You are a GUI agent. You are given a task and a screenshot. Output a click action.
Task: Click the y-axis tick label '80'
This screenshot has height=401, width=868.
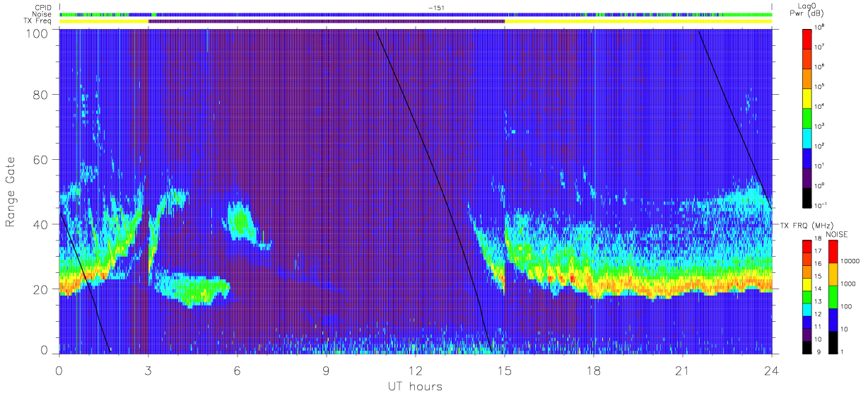click(40, 95)
